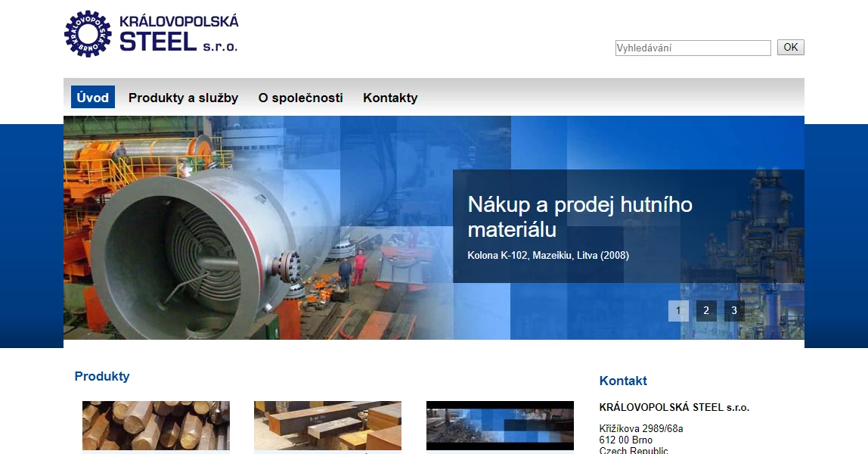Viewport: 868px width, 454px height.
Task: Click the Královopolská Steel gear logo
Action: click(x=88, y=34)
